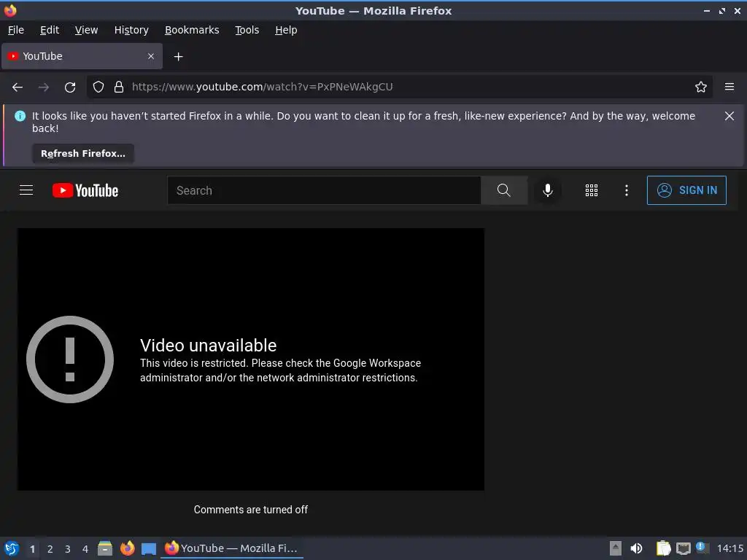Close the YouTube tab
Viewport: 747px width, 560px height.
tap(151, 56)
